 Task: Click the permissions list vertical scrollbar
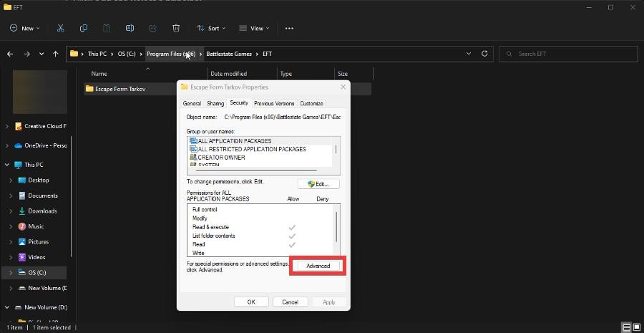[x=336, y=226]
